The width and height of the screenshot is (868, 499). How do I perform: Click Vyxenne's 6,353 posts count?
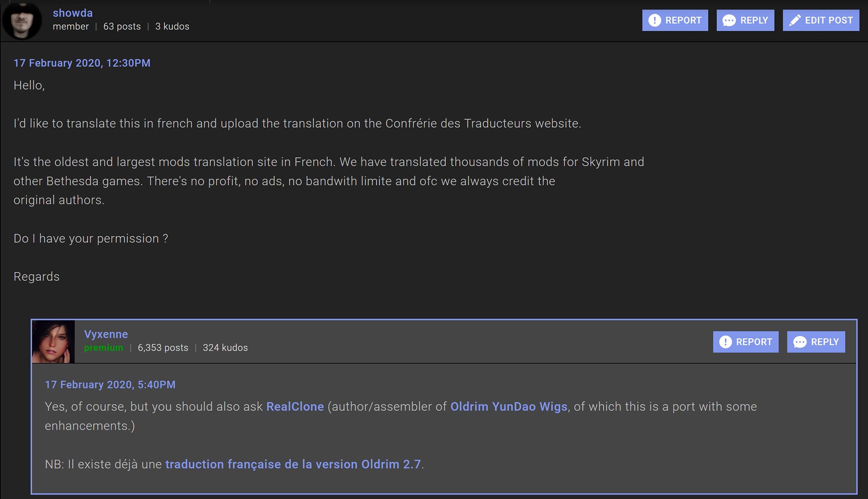163,348
